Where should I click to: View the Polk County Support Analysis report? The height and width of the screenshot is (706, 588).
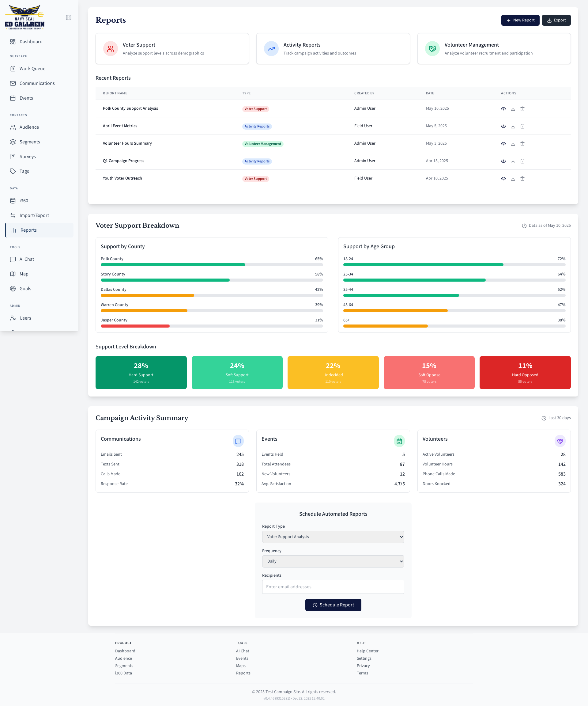click(x=503, y=109)
